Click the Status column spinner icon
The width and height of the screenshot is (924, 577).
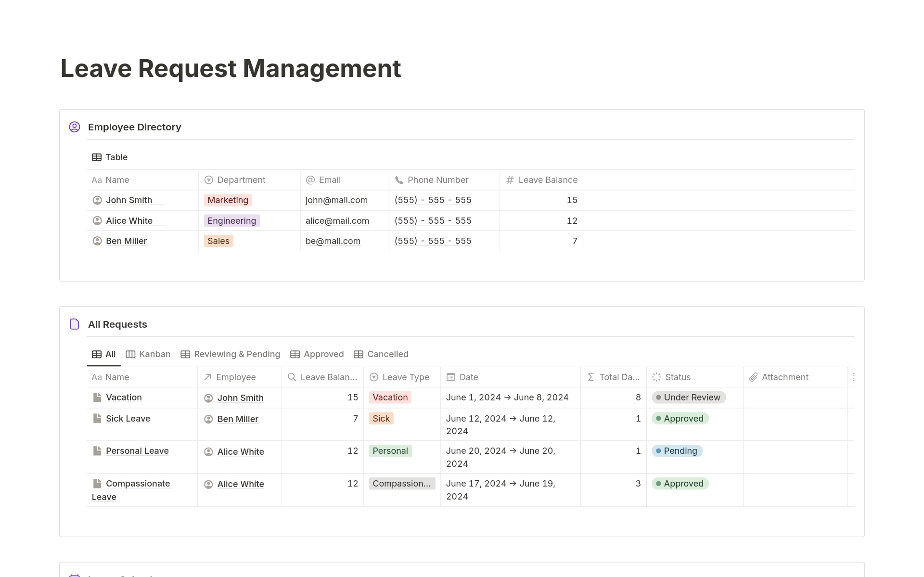click(x=656, y=377)
